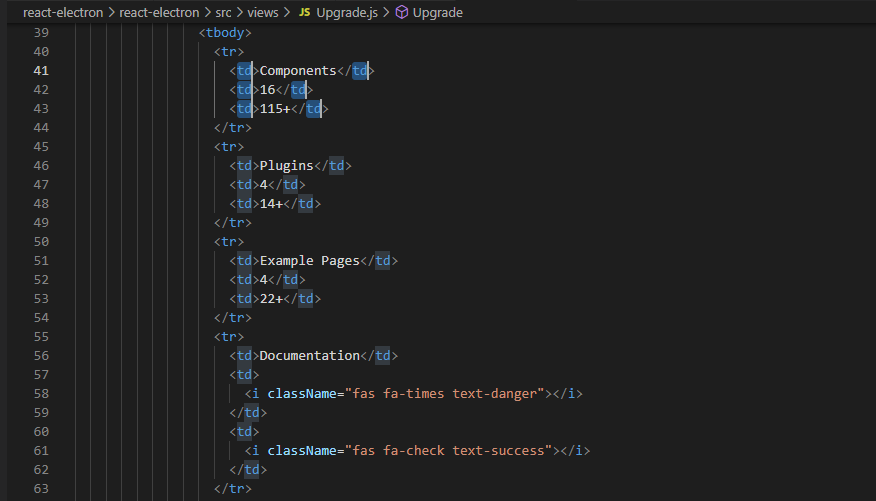Open second react-electron breadcrumb folder
The height and width of the screenshot is (501, 876).
pos(159,12)
